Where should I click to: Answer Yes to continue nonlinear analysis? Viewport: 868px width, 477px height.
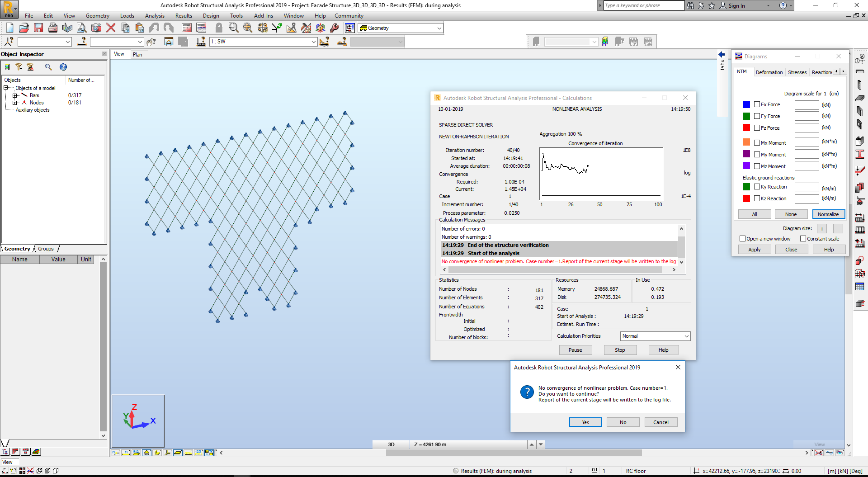click(x=585, y=422)
